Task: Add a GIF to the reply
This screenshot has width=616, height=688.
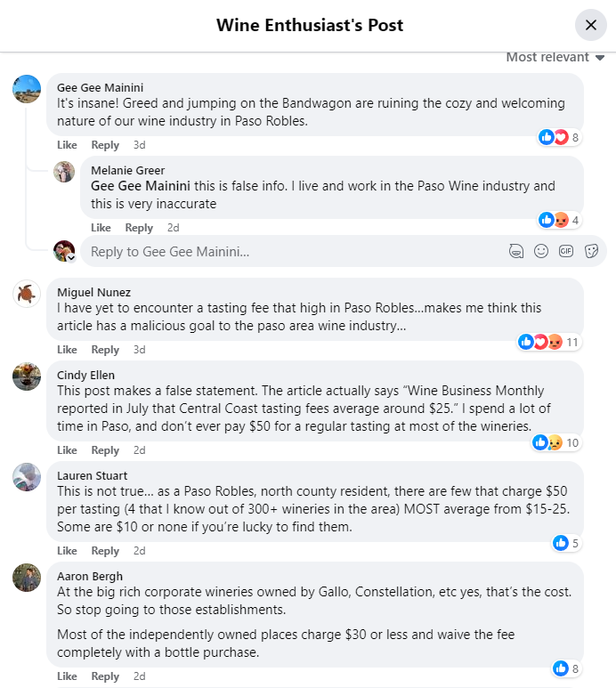Action: click(x=565, y=252)
